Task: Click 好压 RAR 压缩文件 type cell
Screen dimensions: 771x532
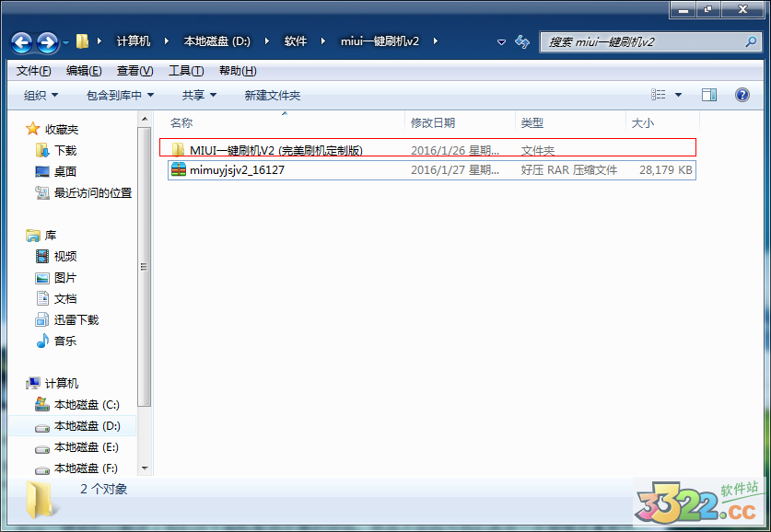Action: pyautogui.click(x=569, y=170)
